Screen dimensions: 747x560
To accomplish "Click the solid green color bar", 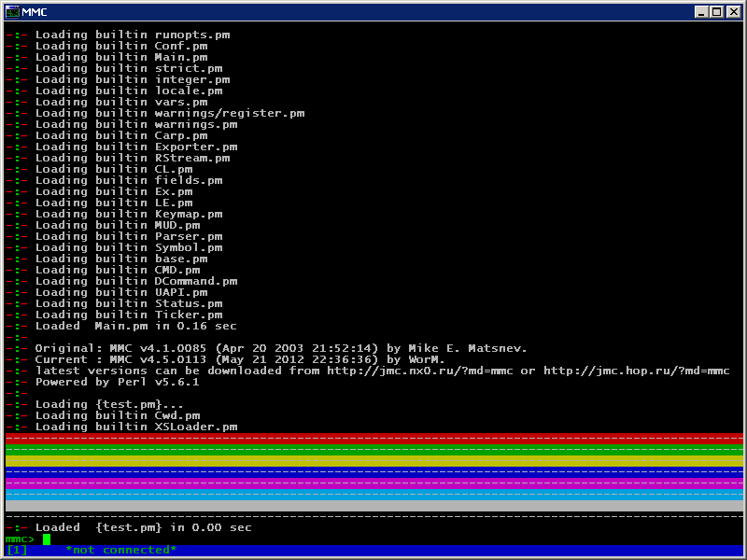I will coord(373,449).
